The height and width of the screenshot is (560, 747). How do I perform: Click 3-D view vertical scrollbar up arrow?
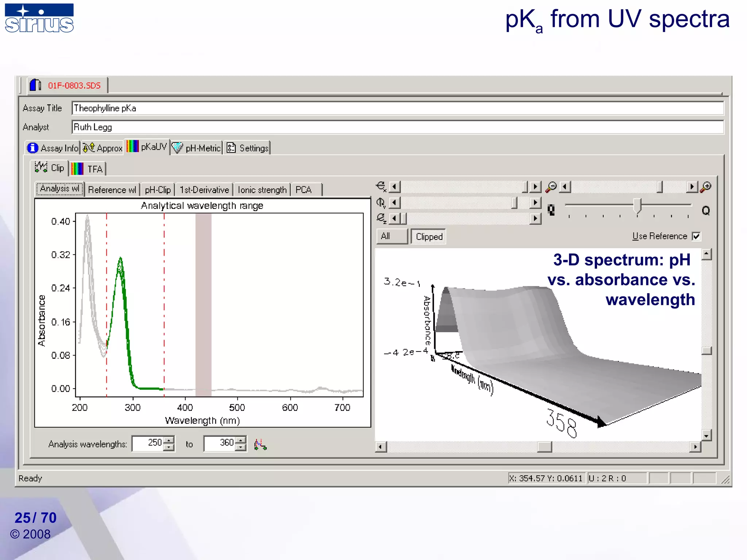[x=707, y=254]
